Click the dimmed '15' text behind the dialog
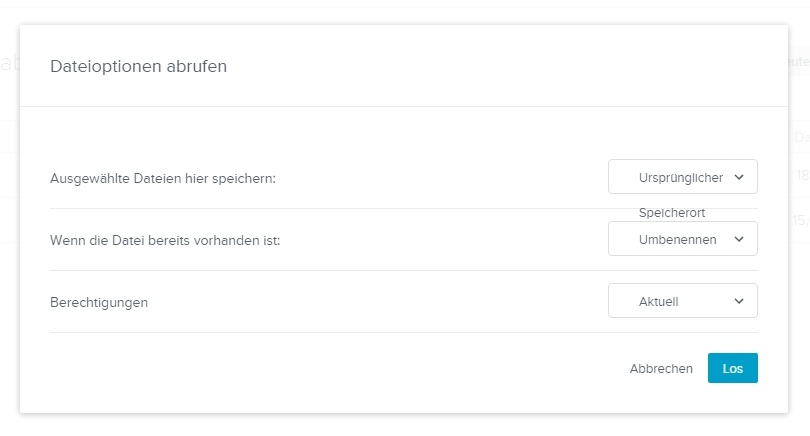 click(800, 221)
